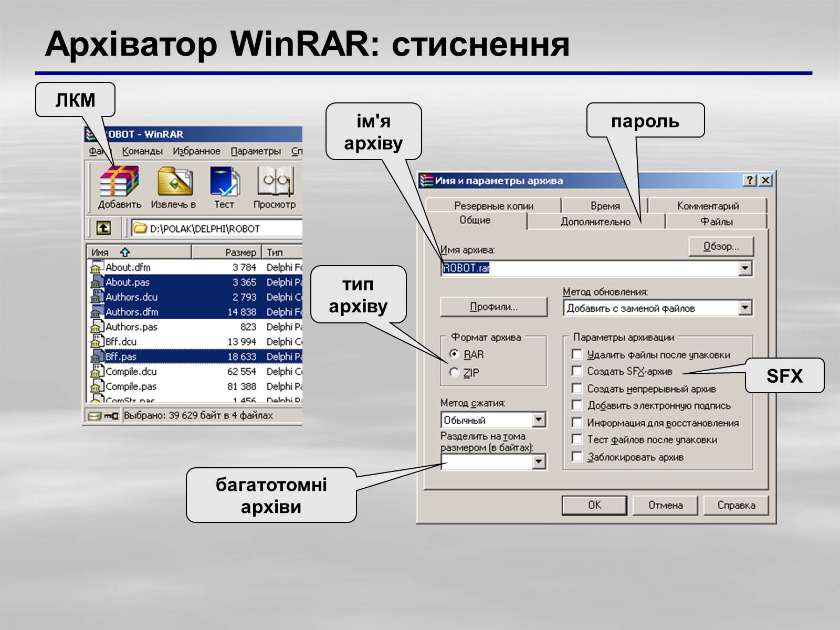Image resolution: width=840 pixels, height=630 pixels.
Task: Click the dialog help question mark button
Action: [x=750, y=181]
